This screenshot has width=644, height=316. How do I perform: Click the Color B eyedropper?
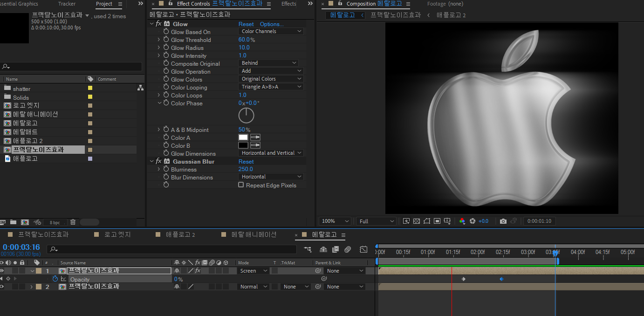coord(255,145)
